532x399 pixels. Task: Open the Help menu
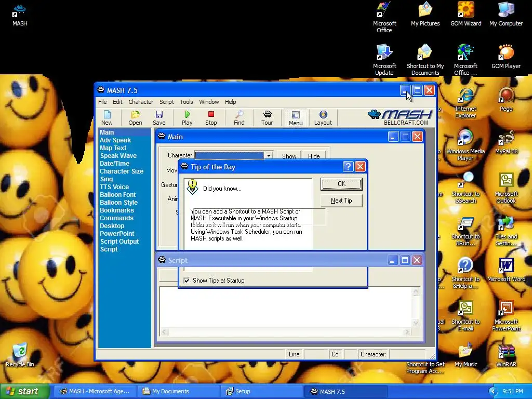[230, 102]
